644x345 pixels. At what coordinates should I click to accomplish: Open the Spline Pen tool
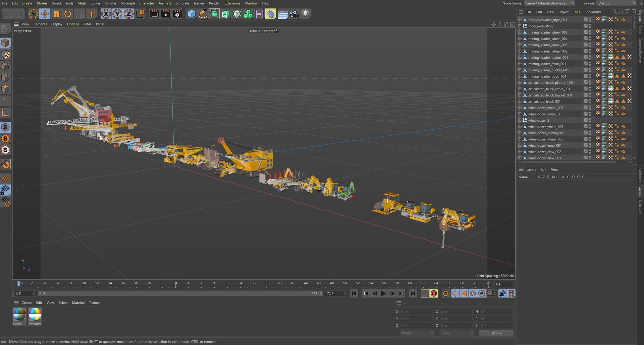[x=203, y=14]
